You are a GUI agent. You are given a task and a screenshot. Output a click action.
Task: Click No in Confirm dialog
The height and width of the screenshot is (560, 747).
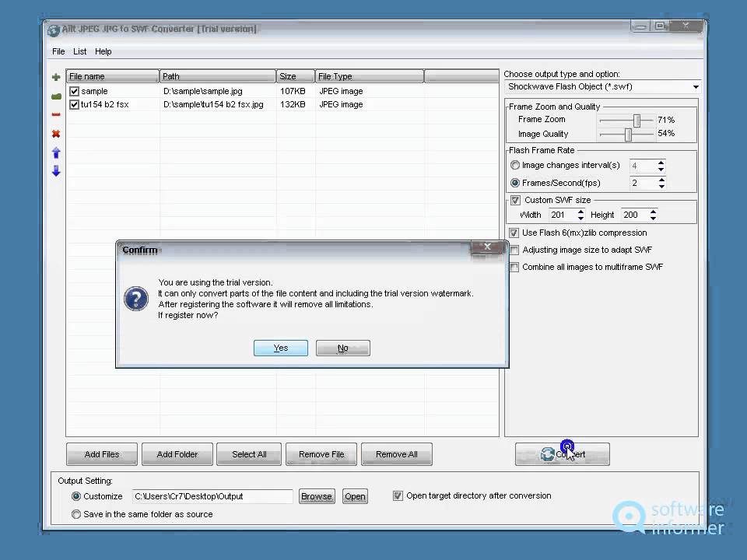click(343, 348)
